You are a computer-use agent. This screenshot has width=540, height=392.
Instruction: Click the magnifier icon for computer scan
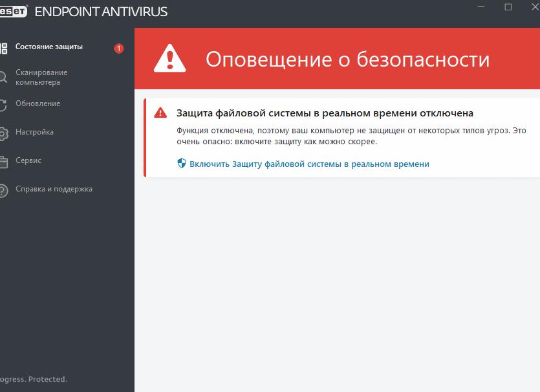[3, 77]
